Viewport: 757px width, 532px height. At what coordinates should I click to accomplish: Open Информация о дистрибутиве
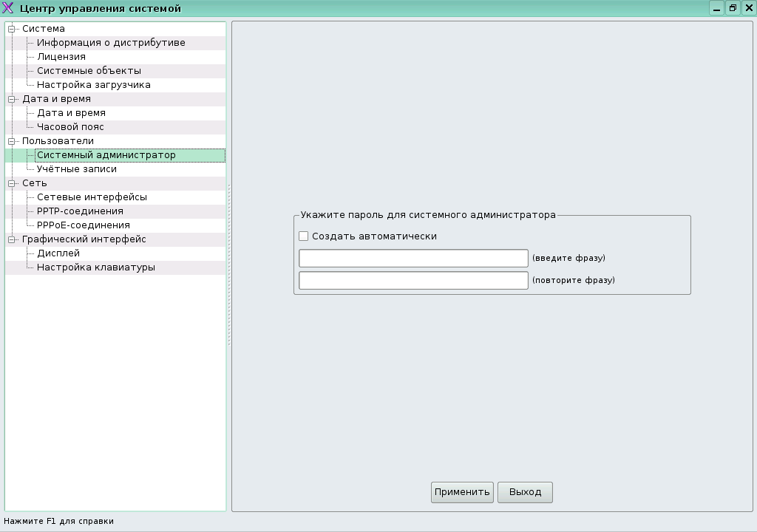point(111,43)
